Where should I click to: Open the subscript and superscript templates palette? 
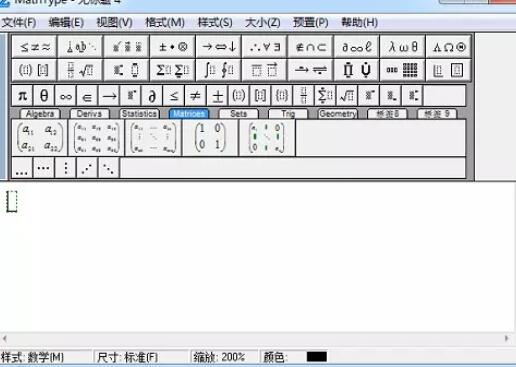click(127, 70)
